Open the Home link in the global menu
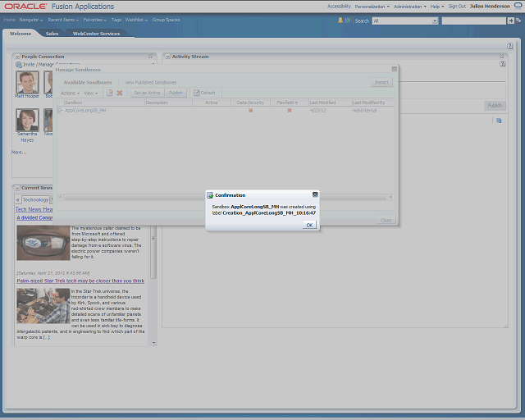525x420 pixels. pyautogui.click(x=9, y=20)
